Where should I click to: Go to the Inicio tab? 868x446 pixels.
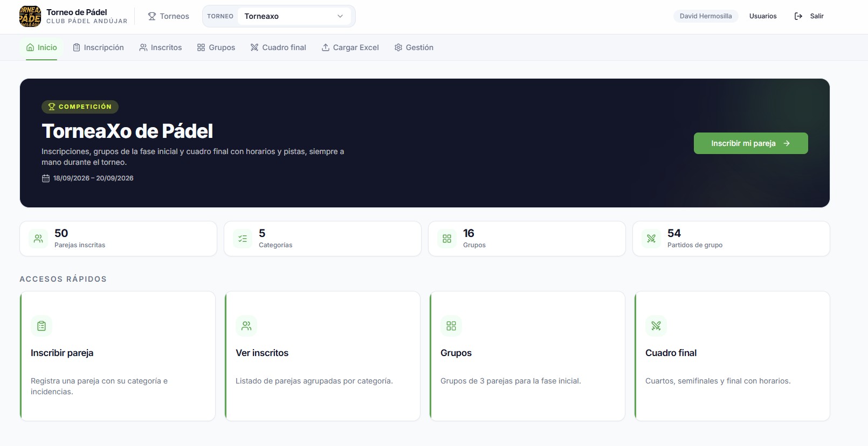(42, 47)
